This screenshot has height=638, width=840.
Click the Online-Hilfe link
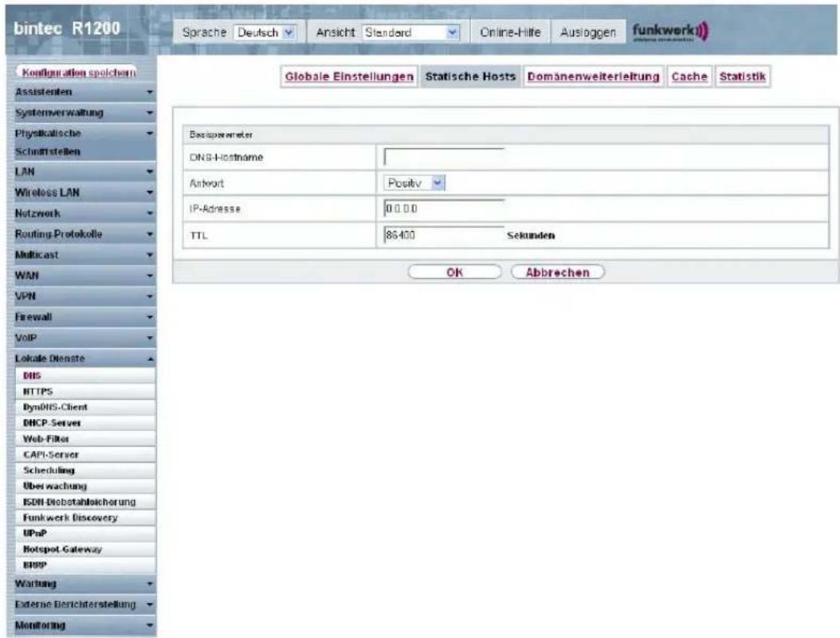tap(510, 32)
